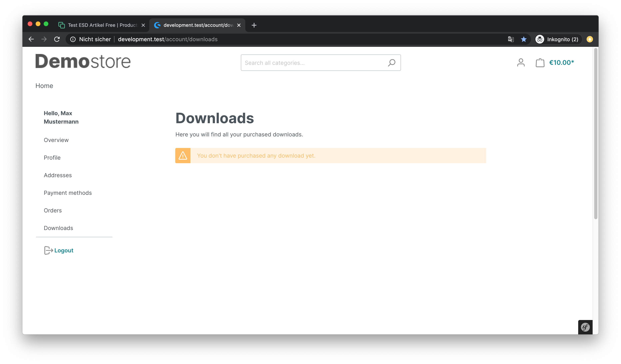Click the page vertical scrollbar

pos(595,134)
